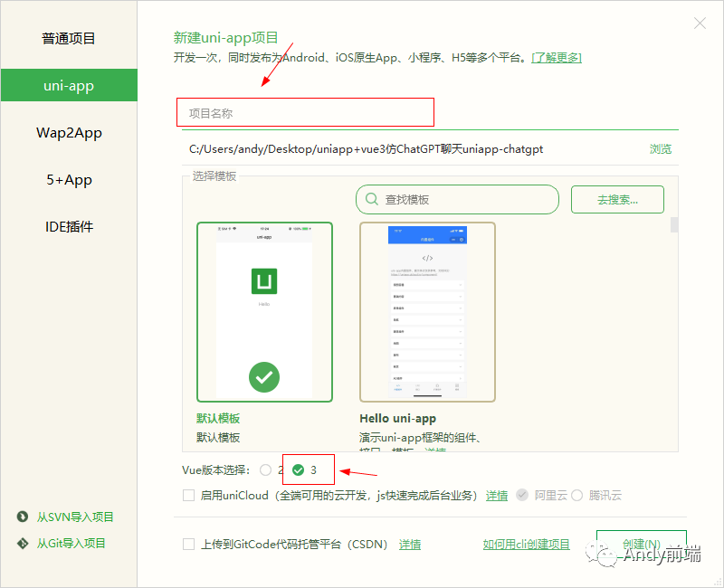Switch to the Wap2App tab
The image size is (724, 588).
click(x=69, y=132)
